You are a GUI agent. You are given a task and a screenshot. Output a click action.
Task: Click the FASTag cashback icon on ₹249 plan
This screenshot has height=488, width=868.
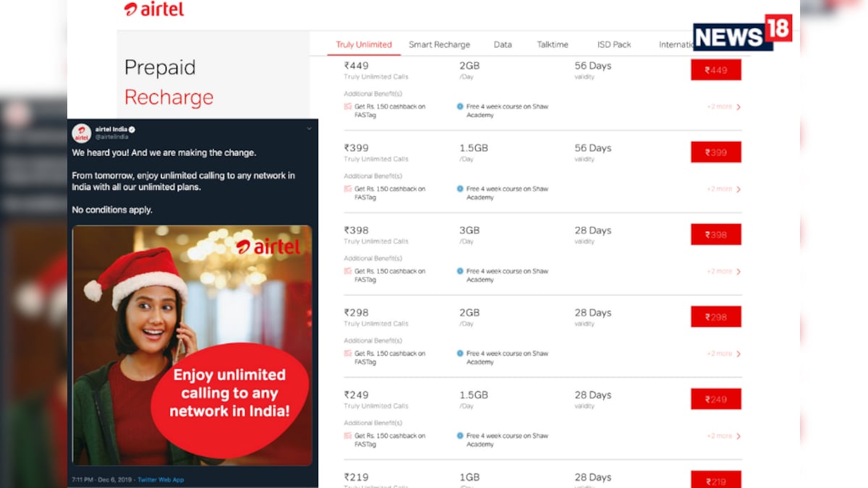point(349,436)
